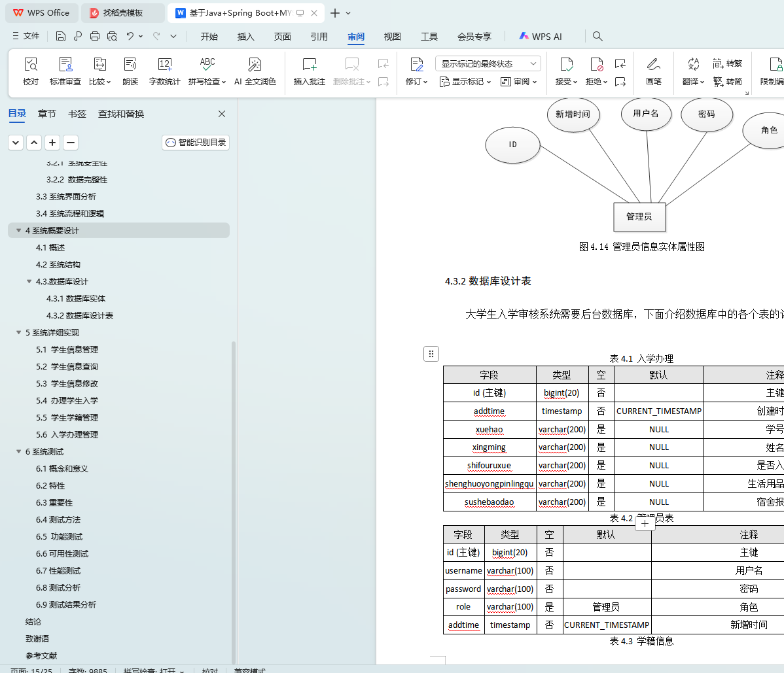Screen dimensions: 784x673
Task: Go to previous change icon after 接受
Action: [620, 63]
